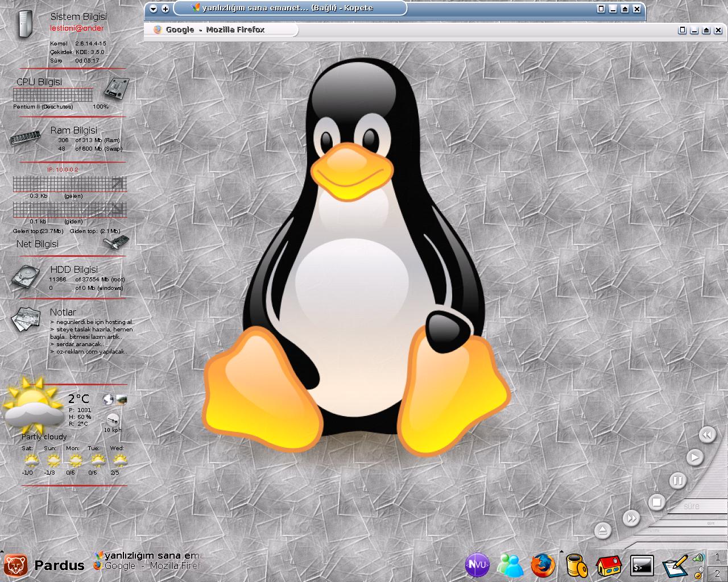
Task: Click the 'Sistem Bilgisi' heading
Action: point(78,17)
